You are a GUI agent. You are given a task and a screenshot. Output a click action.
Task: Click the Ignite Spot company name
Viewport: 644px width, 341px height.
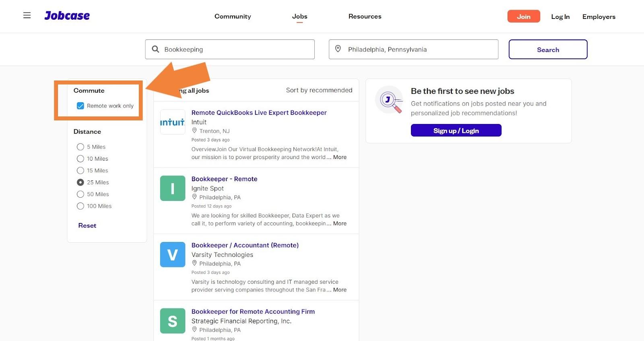pyautogui.click(x=208, y=188)
